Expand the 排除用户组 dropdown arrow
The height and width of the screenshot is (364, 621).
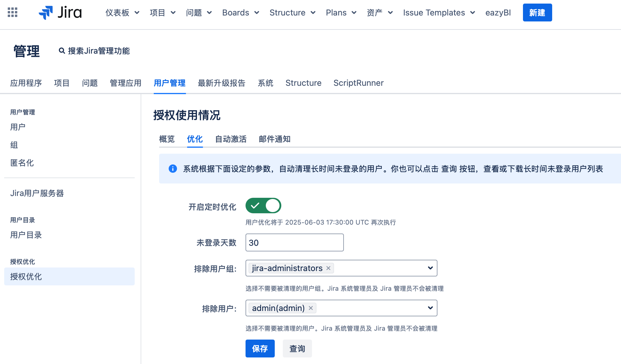[x=430, y=268]
